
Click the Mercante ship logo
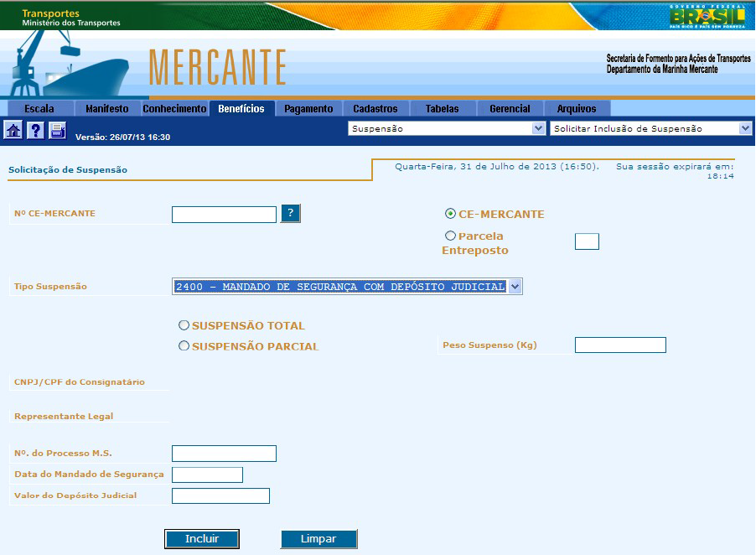pyautogui.click(x=68, y=64)
